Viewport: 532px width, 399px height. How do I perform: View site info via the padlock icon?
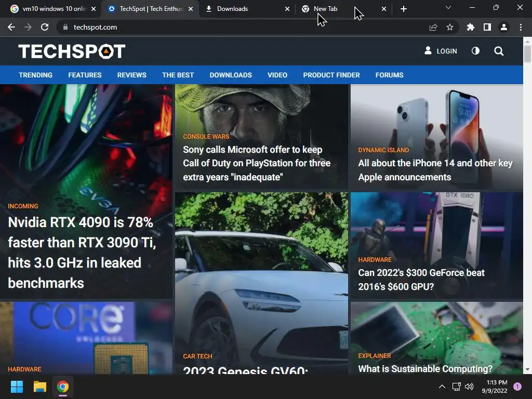(x=65, y=27)
